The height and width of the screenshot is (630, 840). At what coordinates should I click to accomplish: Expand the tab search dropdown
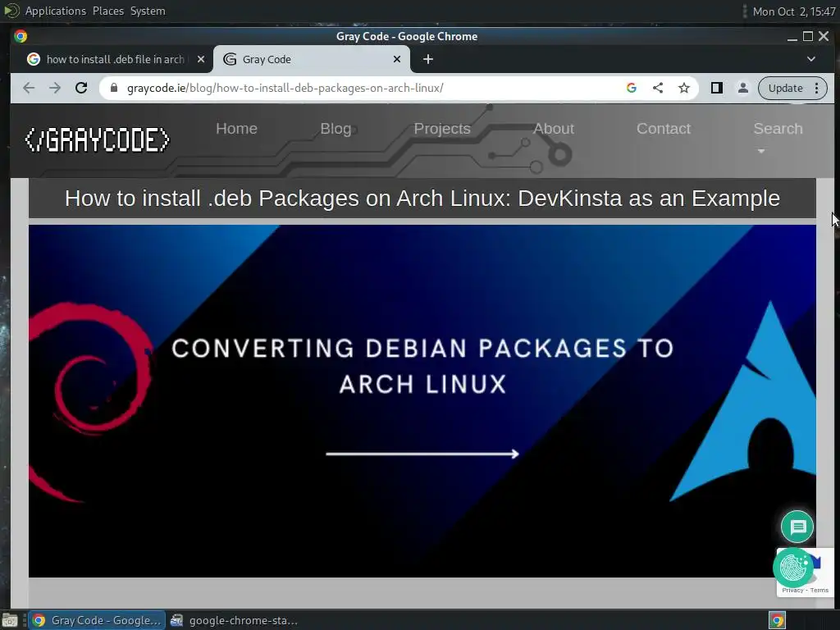click(811, 59)
